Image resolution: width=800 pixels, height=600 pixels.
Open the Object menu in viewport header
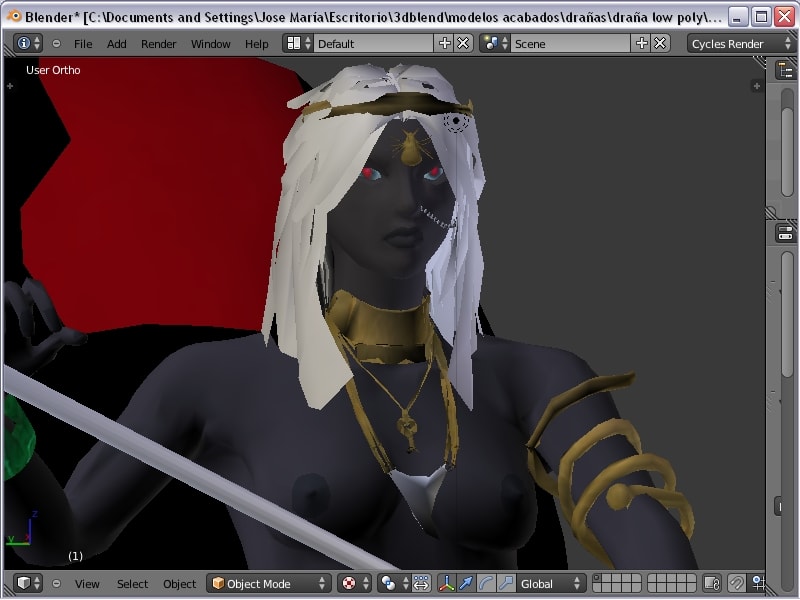point(179,584)
